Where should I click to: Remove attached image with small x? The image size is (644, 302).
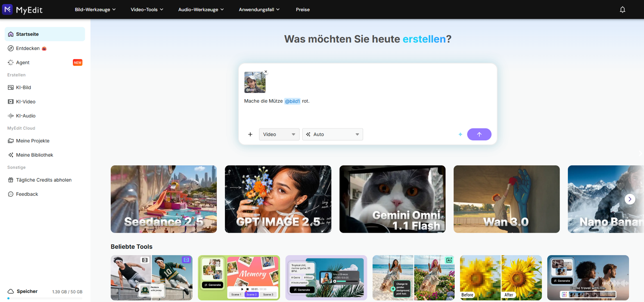[x=266, y=72]
